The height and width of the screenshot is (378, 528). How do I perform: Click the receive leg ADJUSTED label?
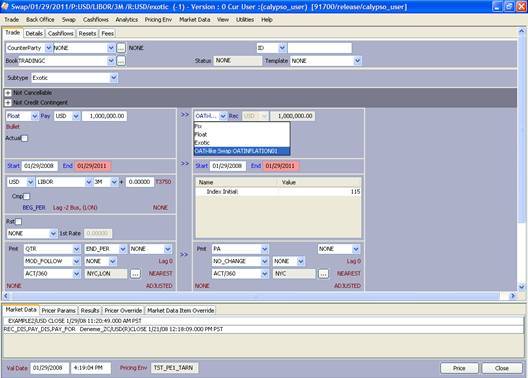[347, 286]
